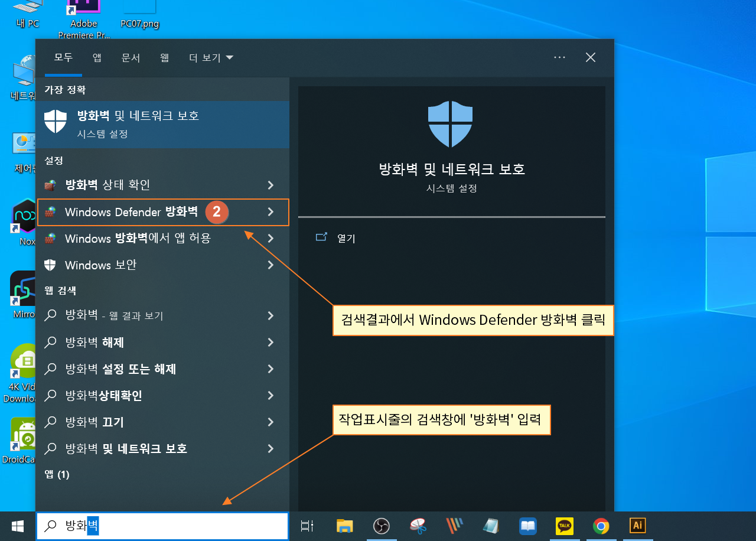
Task: Close the search panel with the X
Action: [x=591, y=57]
